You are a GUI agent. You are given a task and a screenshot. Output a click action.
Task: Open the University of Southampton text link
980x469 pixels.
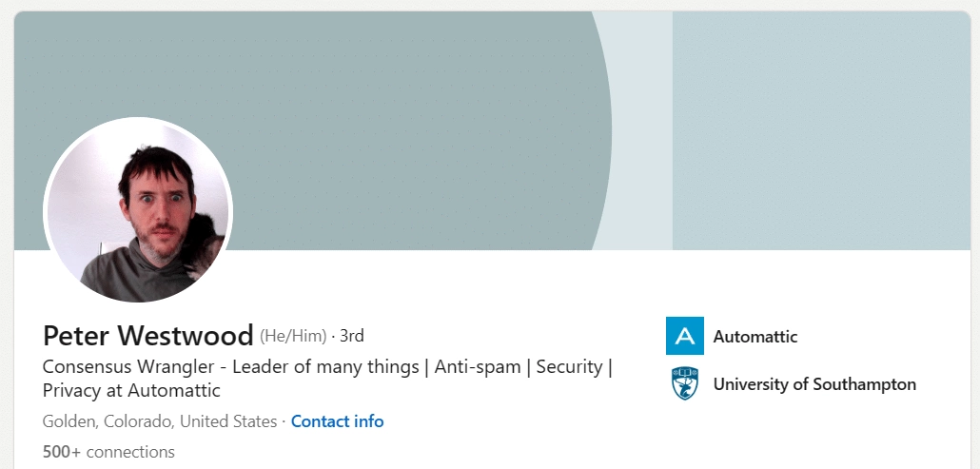(814, 384)
